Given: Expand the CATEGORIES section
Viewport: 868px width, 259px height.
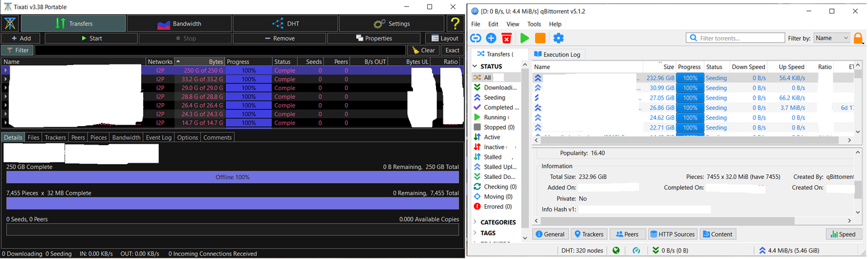Looking at the screenshot, I should click(x=475, y=222).
